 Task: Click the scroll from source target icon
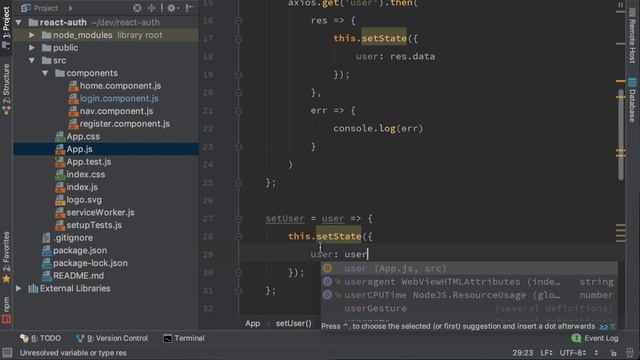137,8
